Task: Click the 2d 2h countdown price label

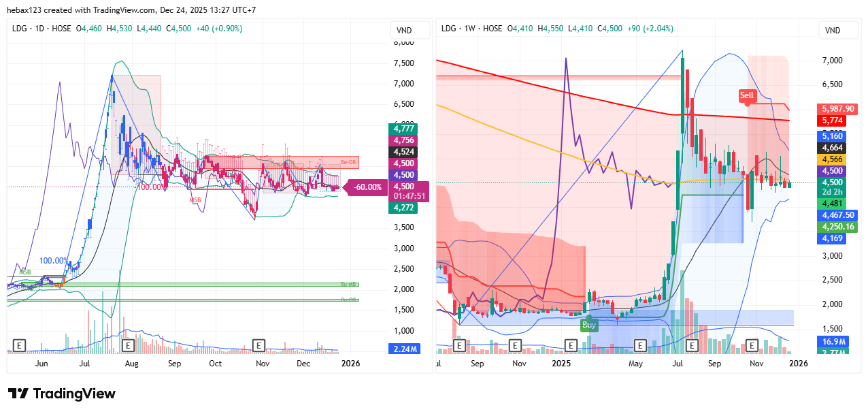Action: pyautogui.click(x=833, y=192)
